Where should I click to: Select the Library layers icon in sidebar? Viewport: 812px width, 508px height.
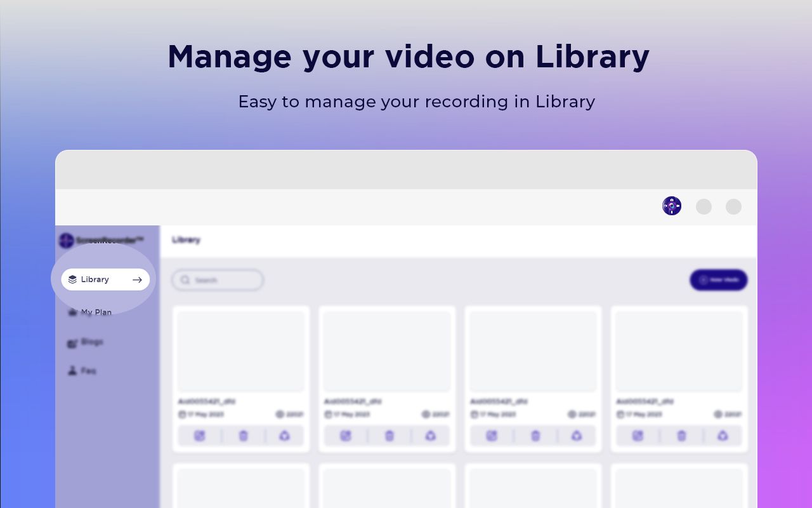71,279
